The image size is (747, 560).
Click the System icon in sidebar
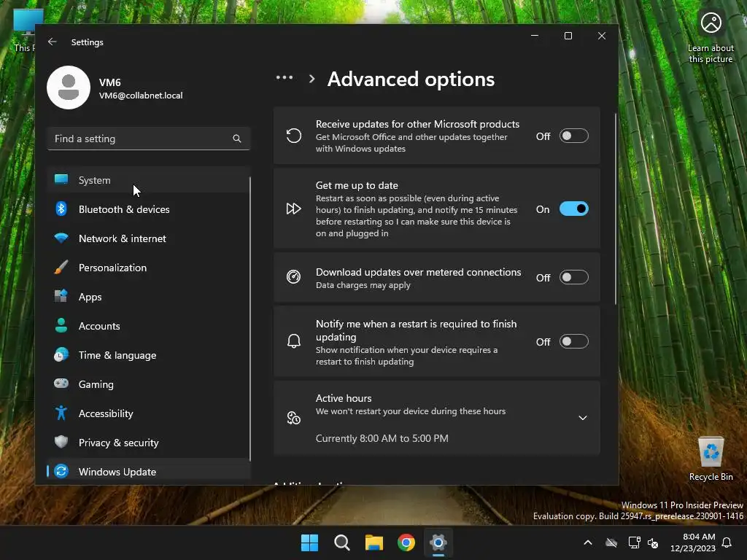tap(61, 179)
